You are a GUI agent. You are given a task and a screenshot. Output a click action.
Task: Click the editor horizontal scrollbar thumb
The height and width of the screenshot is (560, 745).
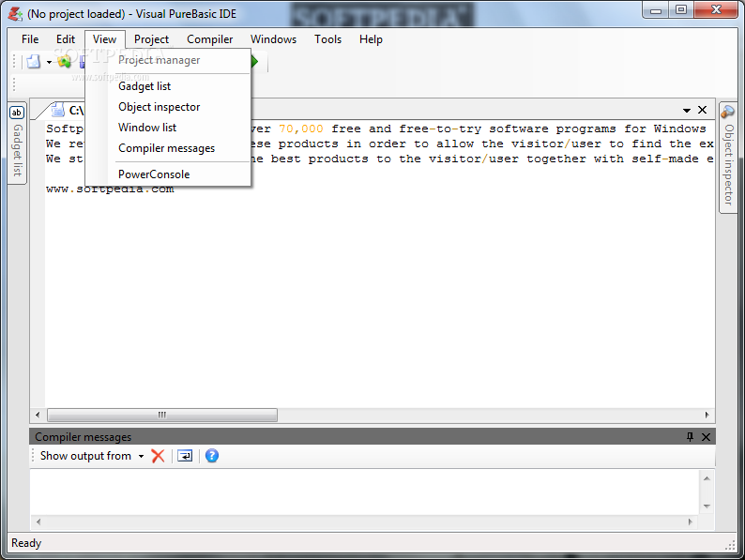click(162, 416)
